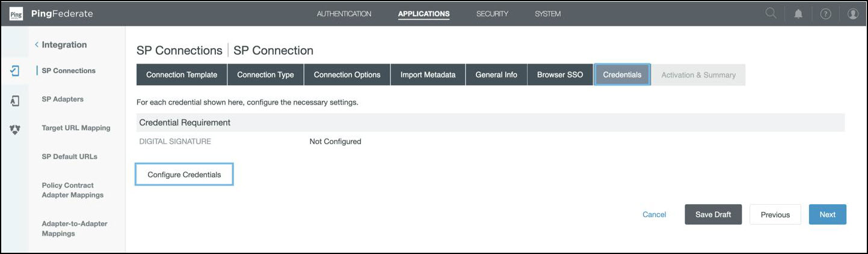This screenshot has height=254, width=868.
Task: Open the AUTHENTICATION top menu
Action: [343, 14]
